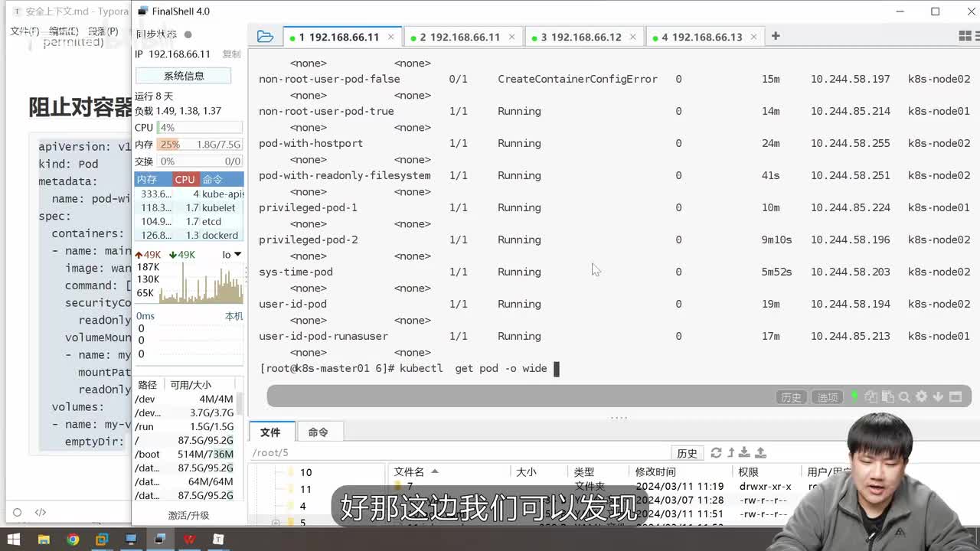
Task: Close session tab 2 192.168.66.11
Action: [x=511, y=37]
